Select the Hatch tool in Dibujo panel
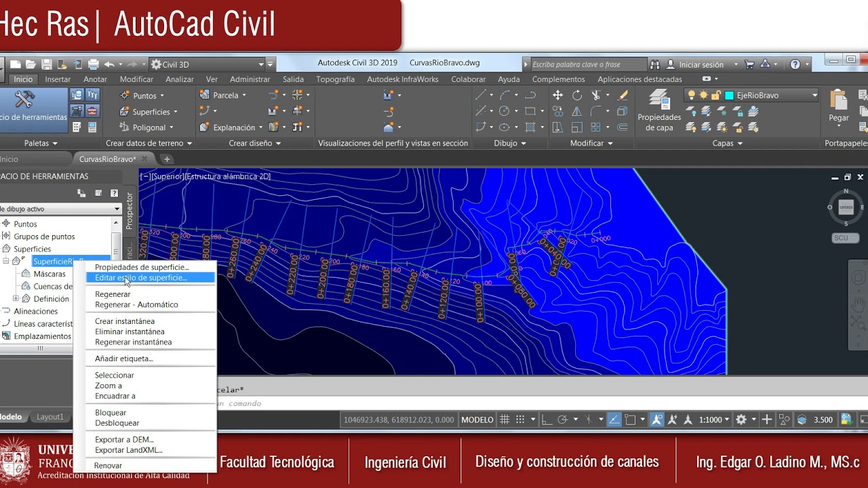The width and height of the screenshot is (868, 488). pos(530,127)
